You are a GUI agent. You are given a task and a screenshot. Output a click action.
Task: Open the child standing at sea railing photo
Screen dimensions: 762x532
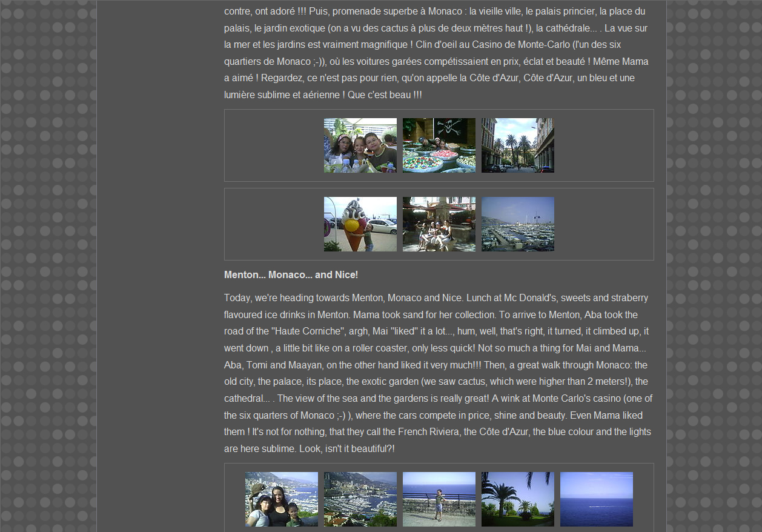pyautogui.click(x=439, y=499)
